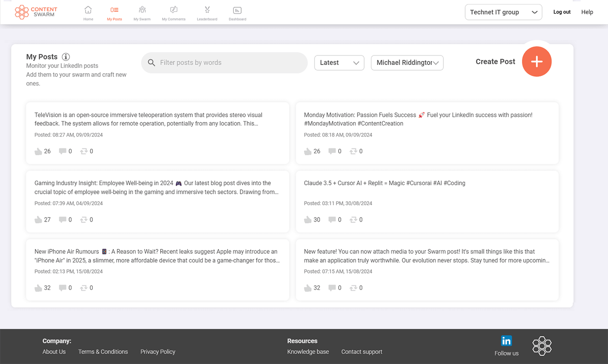Viewport: 608px width, 364px height.
Task: Click 'Posted: 08:27 AM, 09/09/2024' timestamp
Action: point(69,135)
